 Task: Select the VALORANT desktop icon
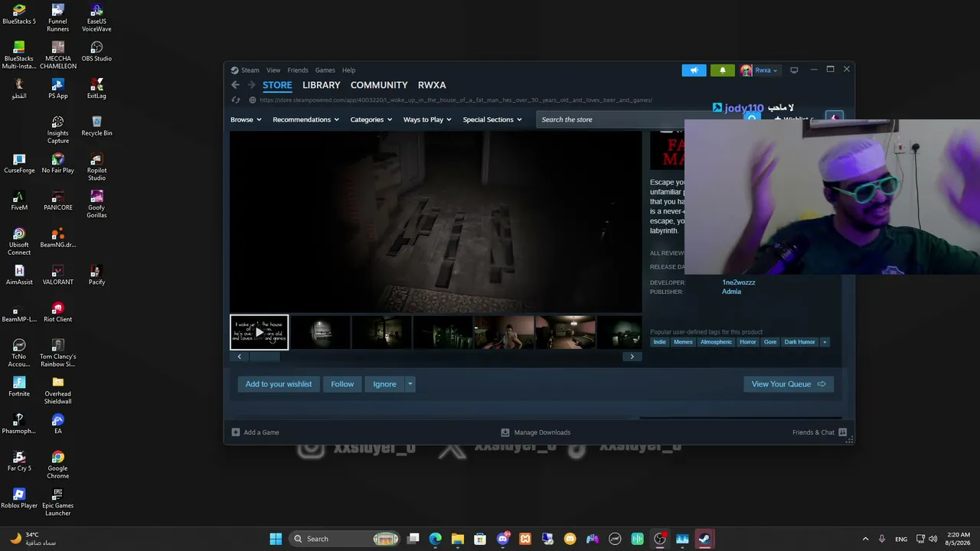coord(58,275)
